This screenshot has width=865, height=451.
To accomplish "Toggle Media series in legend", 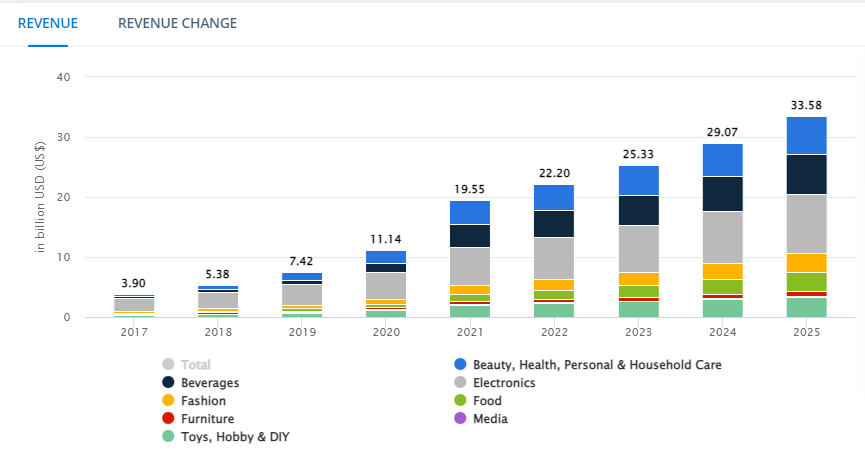I will click(x=481, y=418).
